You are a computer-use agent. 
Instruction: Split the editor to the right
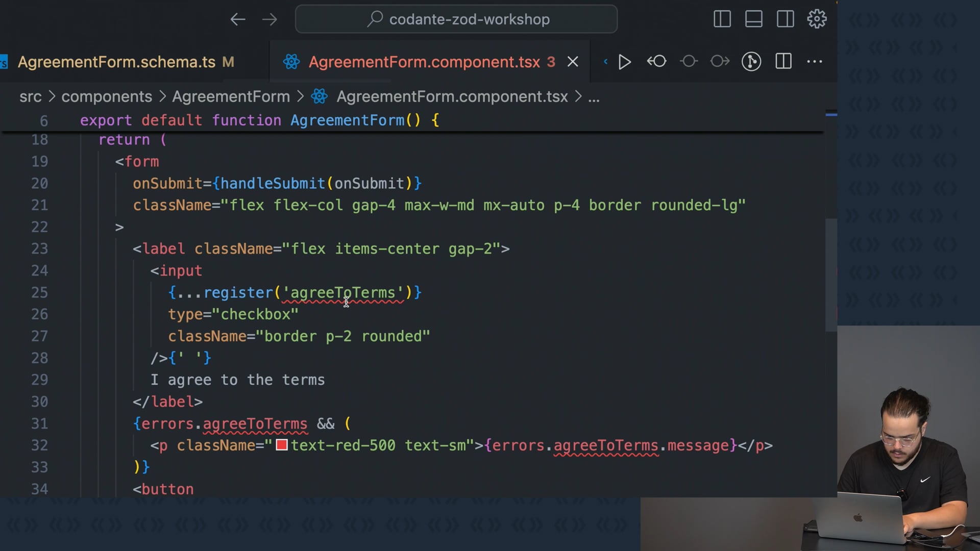(783, 62)
